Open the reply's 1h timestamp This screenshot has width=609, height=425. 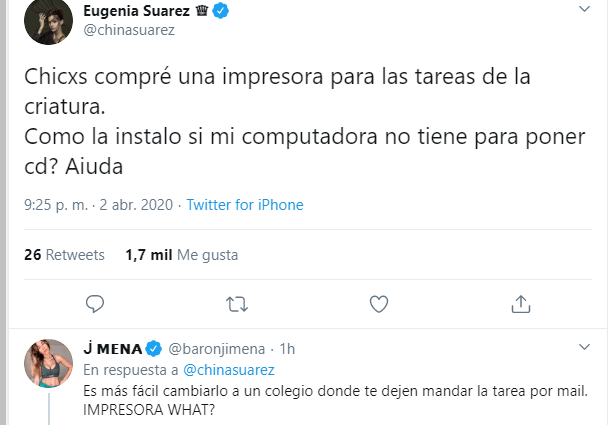coord(288,349)
